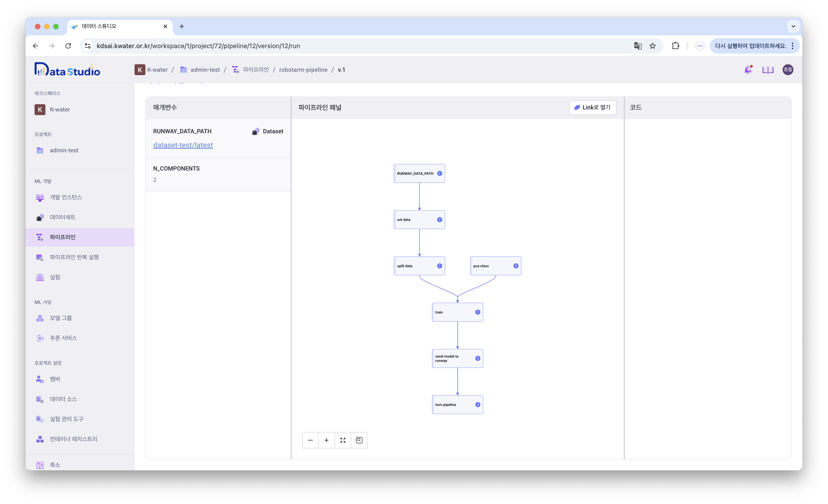The width and height of the screenshot is (828, 504).
Task: Click the robotarm-pipeline breadcrumb
Action: click(303, 70)
